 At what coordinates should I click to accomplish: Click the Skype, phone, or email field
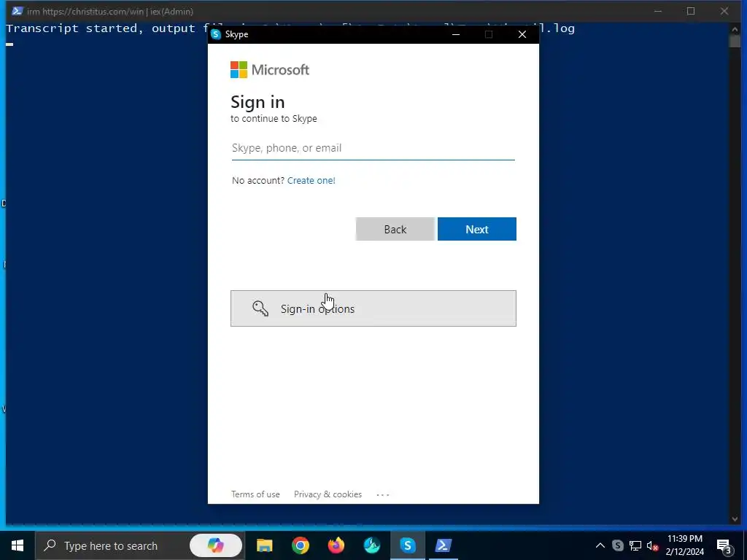coord(373,148)
